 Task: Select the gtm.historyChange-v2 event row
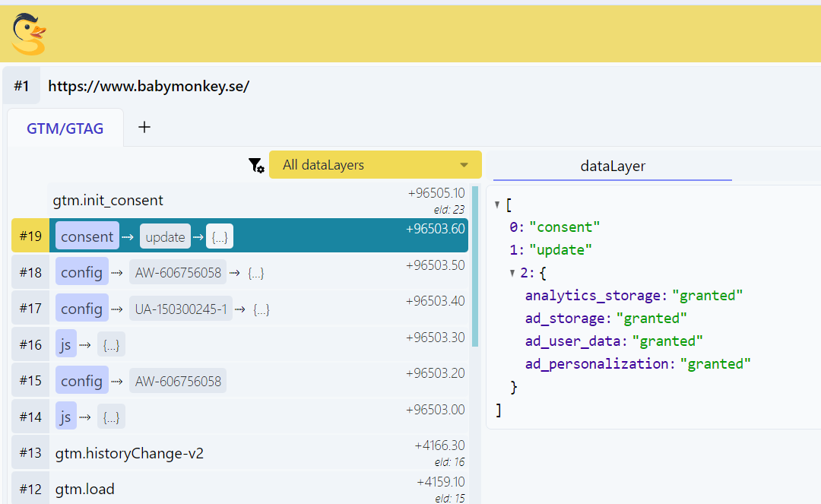click(x=239, y=453)
